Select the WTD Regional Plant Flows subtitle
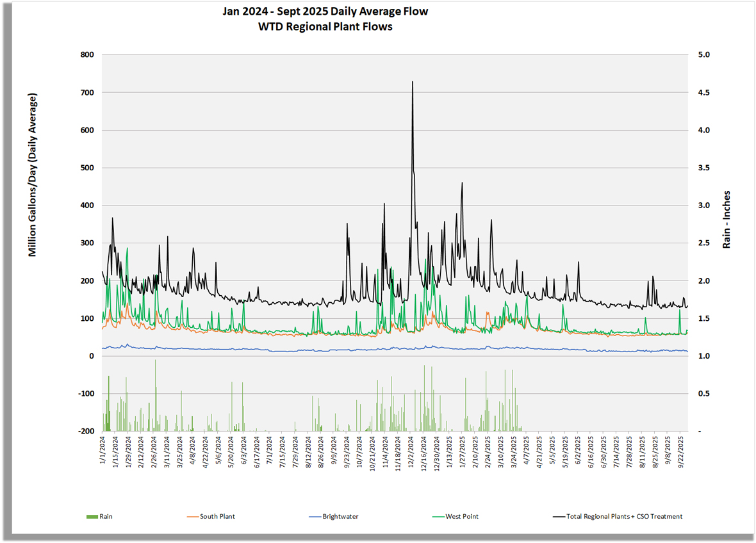The image size is (756, 543). [x=325, y=27]
